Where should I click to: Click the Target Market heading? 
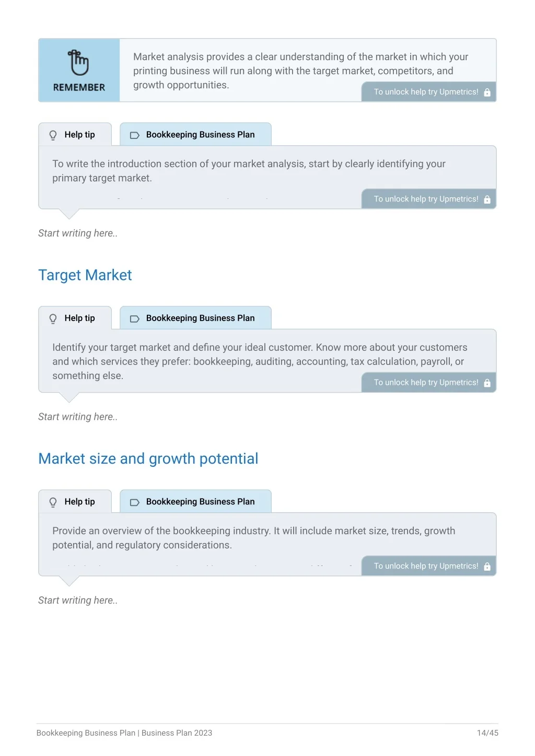pyautogui.click(x=85, y=275)
